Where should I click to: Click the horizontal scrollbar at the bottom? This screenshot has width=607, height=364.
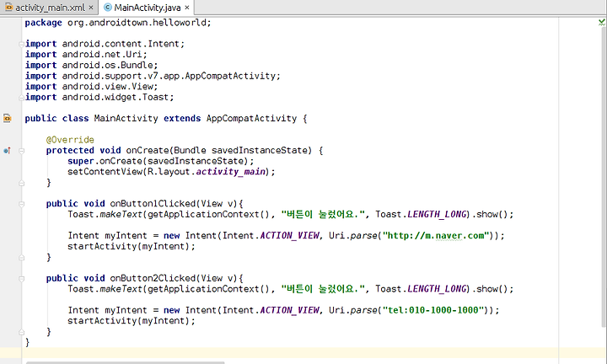point(125,362)
